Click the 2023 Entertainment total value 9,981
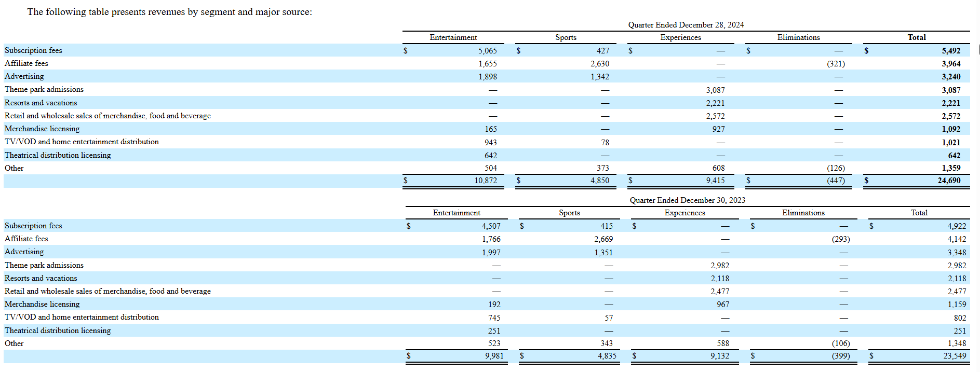980x372 pixels. 494,356
